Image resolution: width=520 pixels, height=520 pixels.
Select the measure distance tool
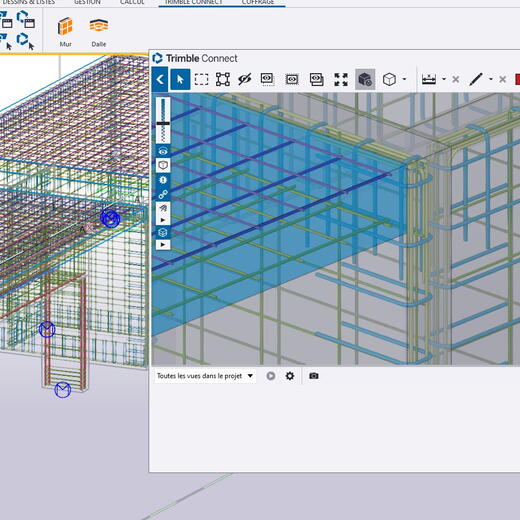[429, 79]
